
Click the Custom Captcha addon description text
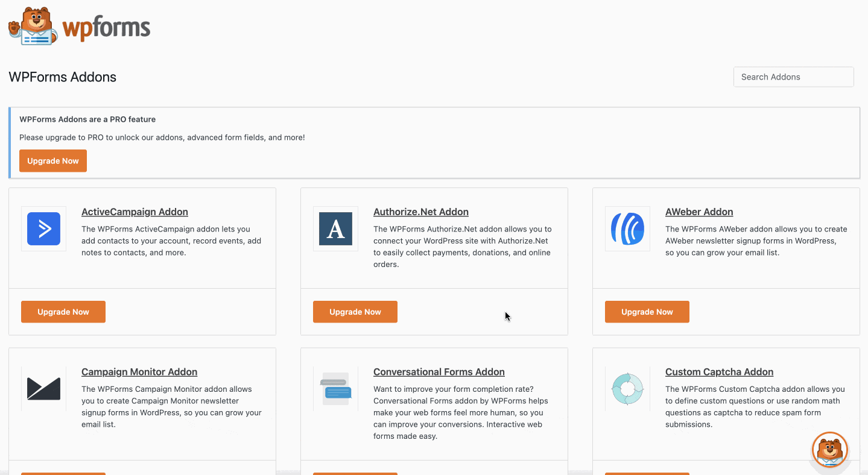click(x=755, y=407)
